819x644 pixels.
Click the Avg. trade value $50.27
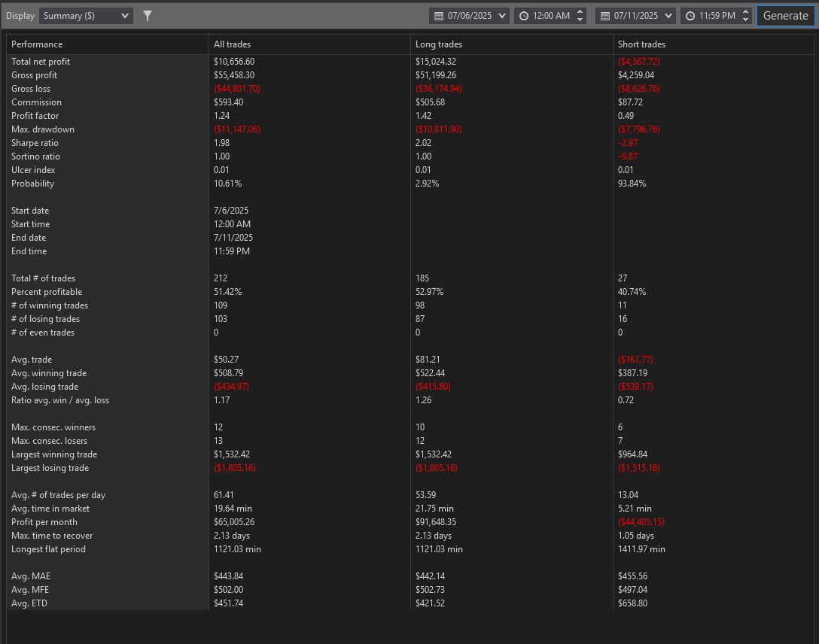tap(226, 360)
